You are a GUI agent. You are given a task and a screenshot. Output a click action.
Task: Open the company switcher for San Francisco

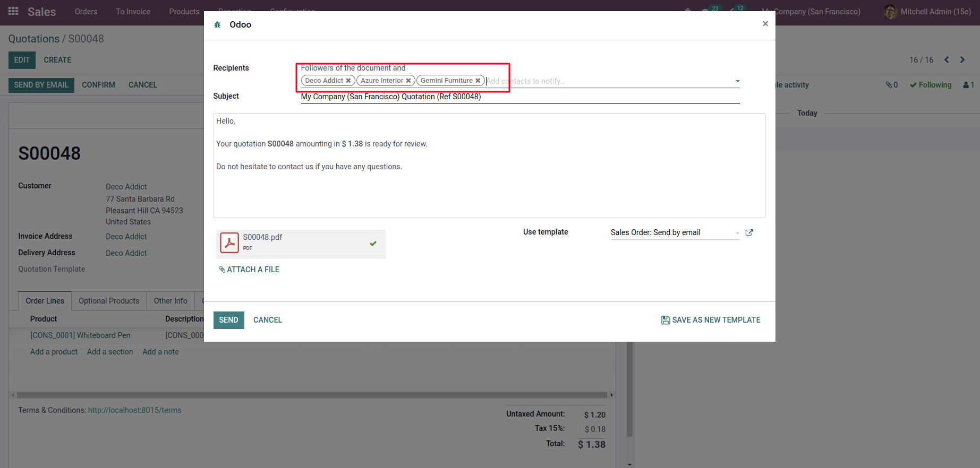[811, 12]
